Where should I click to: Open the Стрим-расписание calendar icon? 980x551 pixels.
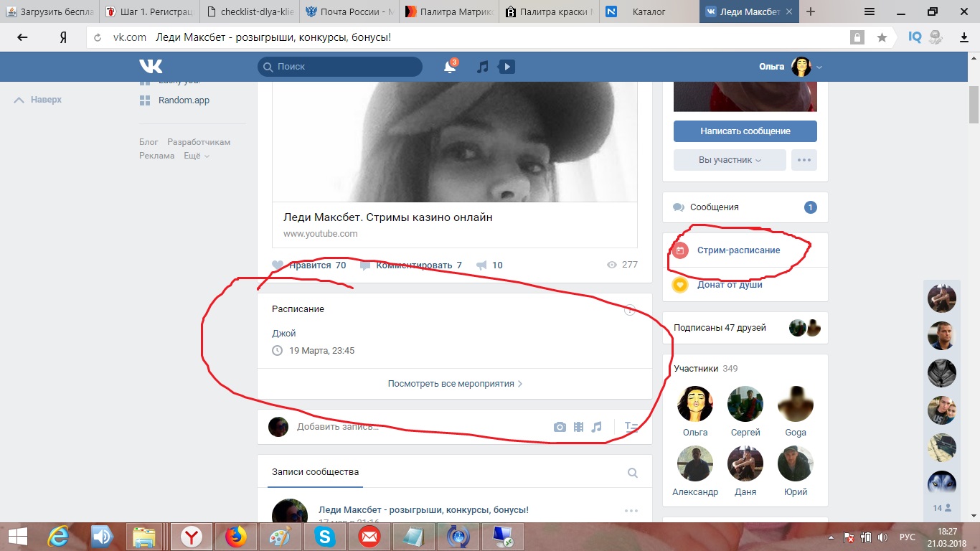click(x=681, y=250)
